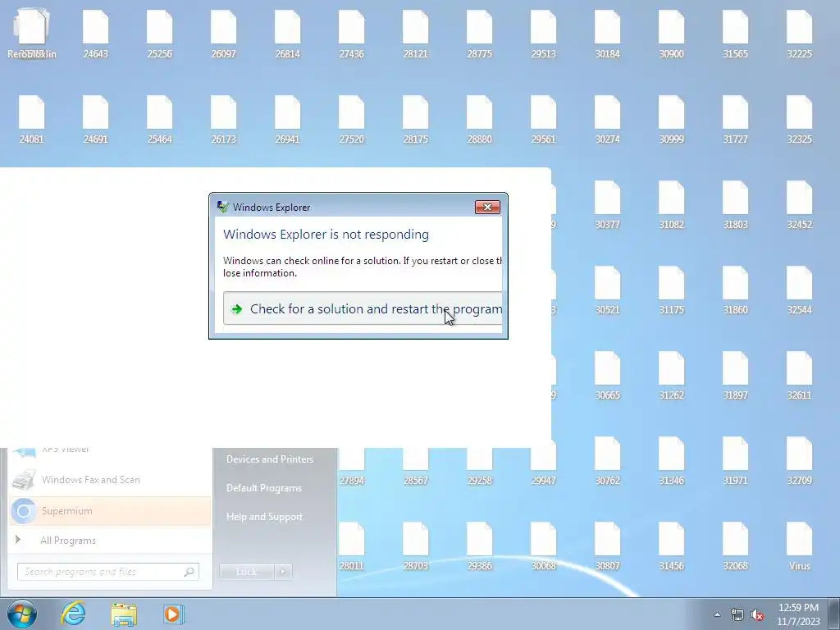Launch Internet Explorer from the taskbar
The width and height of the screenshot is (840, 630).
(73, 614)
